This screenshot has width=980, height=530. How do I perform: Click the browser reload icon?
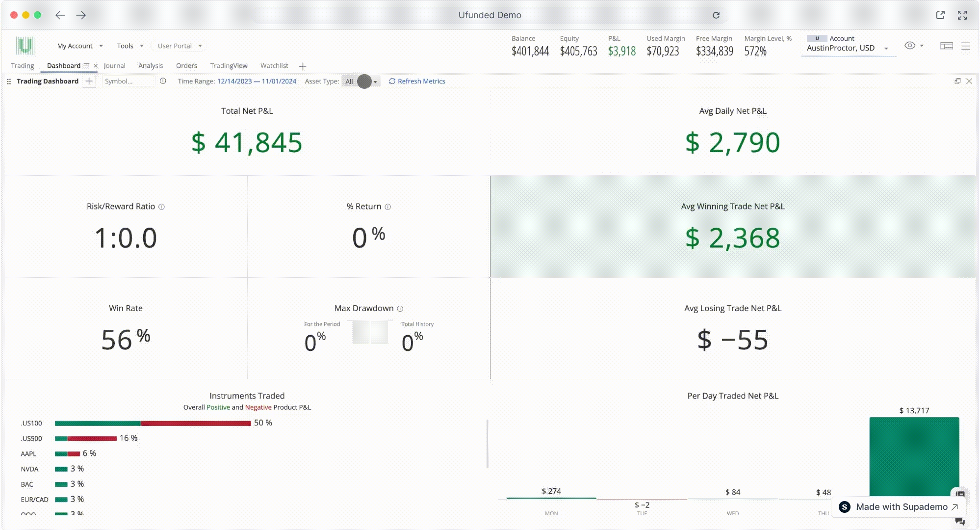pyautogui.click(x=716, y=15)
